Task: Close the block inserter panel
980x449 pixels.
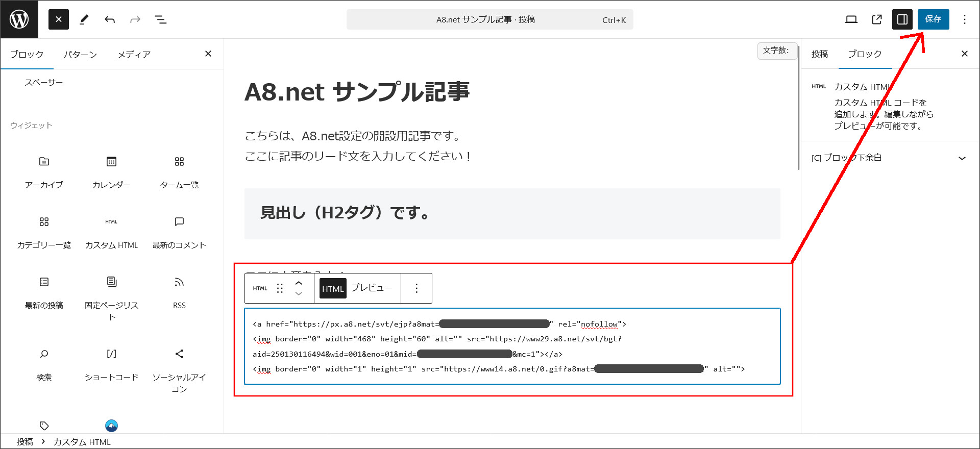Action: 208,54
